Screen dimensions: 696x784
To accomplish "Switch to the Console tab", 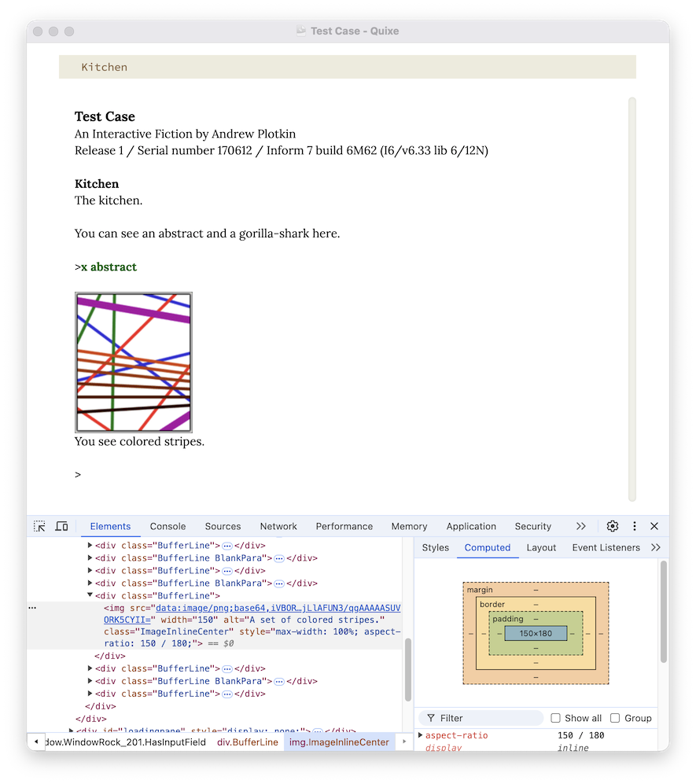I will [x=168, y=526].
